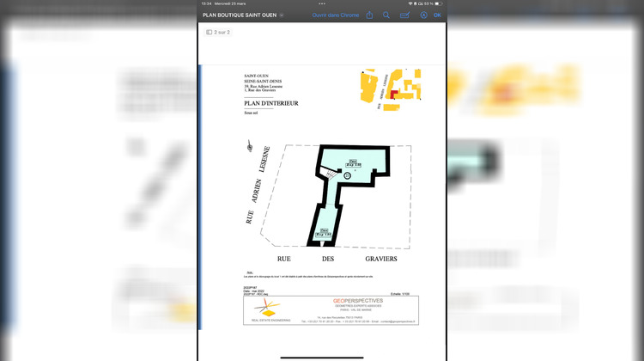Screen dimensions: 644x361
Task: Tap the 'PLAN D'INTERIEUR' heading
Action: [x=271, y=103]
